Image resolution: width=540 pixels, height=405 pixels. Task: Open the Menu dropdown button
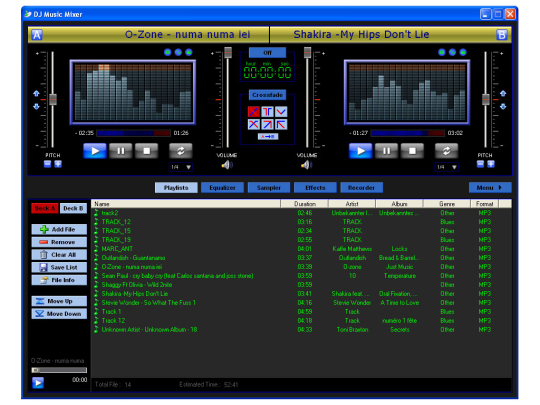point(490,188)
